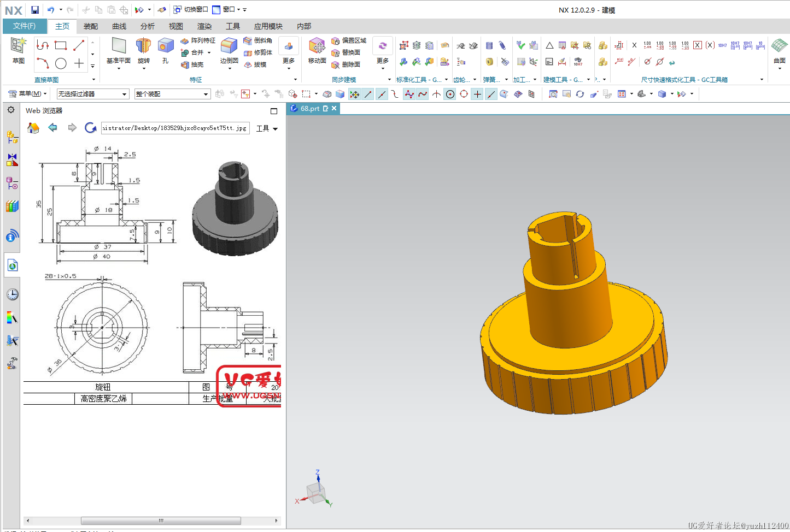Click the browser refresh icon
The width and height of the screenshot is (790, 532).
[x=91, y=128]
